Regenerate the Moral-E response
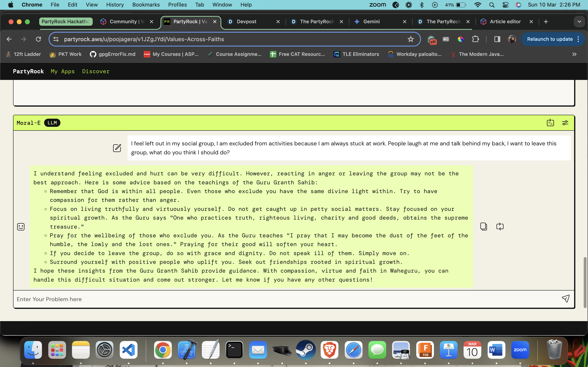The image size is (588, 367). click(x=500, y=227)
